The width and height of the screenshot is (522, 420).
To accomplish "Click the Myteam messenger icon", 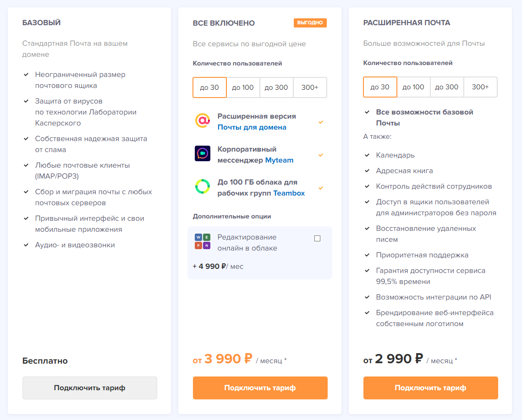I will tap(203, 153).
